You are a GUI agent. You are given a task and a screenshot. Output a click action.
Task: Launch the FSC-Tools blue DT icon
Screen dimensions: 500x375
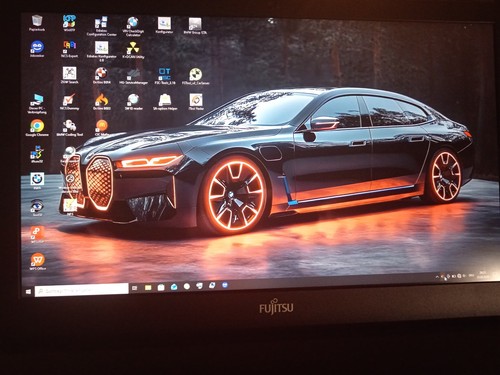[165, 76]
